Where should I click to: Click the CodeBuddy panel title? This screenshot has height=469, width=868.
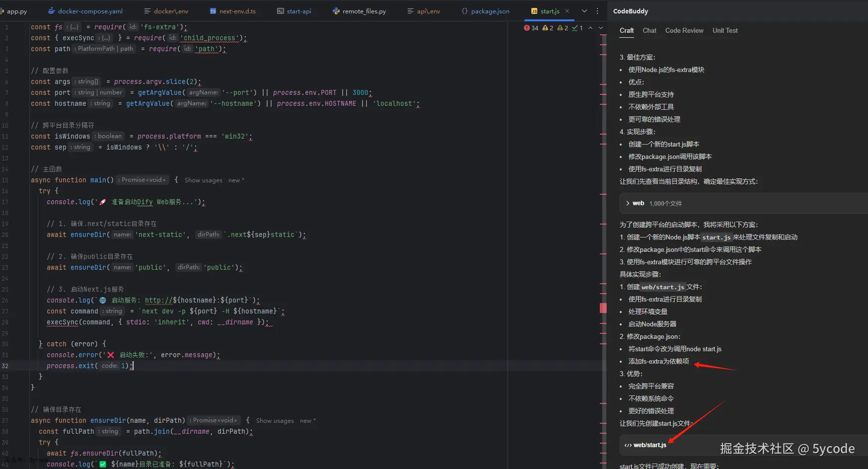pos(631,11)
